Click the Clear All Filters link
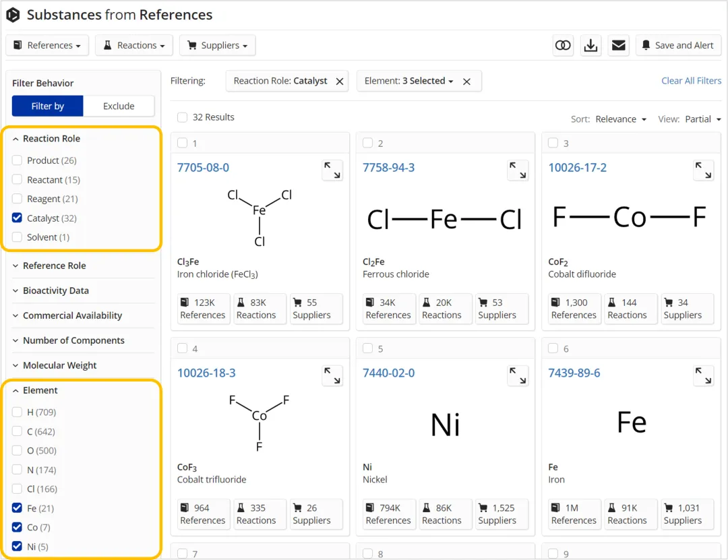728x560 pixels. tap(691, 81)
